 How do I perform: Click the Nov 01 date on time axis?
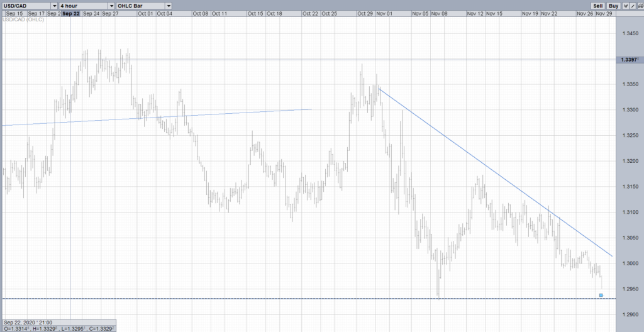tap(384, 13)
